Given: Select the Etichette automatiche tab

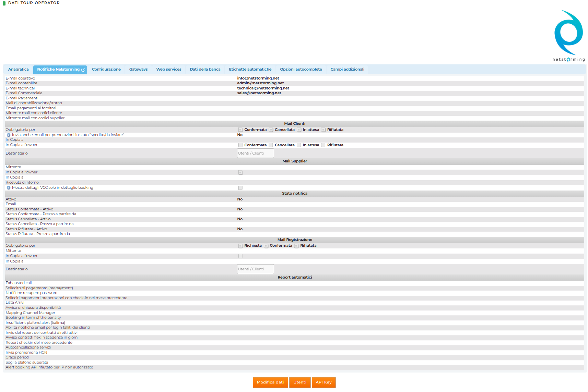Looking at the screenshot, I should (250, 69).
